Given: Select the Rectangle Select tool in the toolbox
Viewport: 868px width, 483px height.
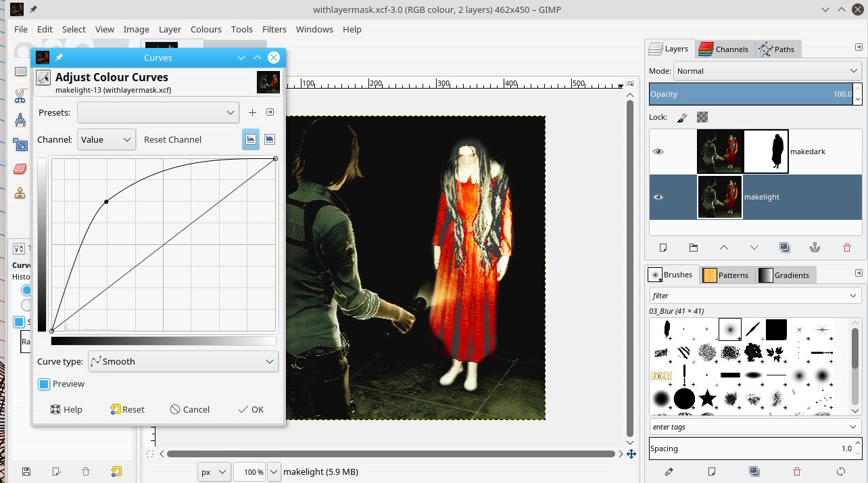Looking at the screenshot, I should point(20,72).
